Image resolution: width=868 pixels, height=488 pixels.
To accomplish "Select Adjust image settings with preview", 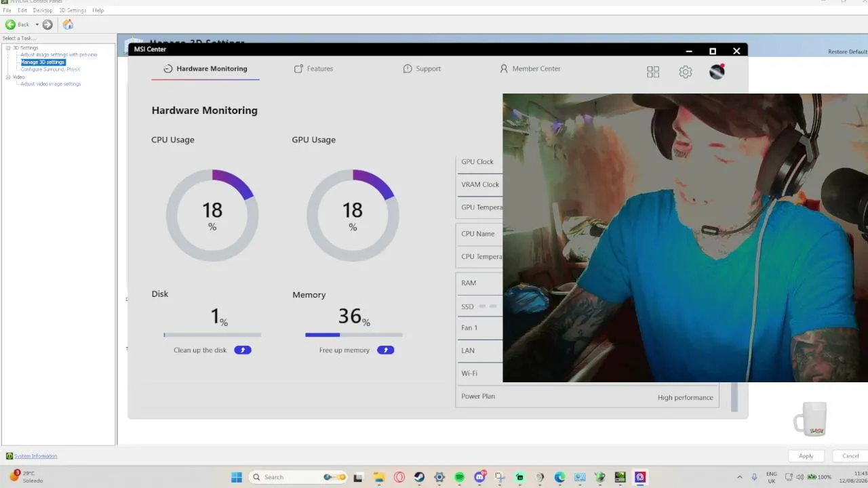I will pos(59,55).
